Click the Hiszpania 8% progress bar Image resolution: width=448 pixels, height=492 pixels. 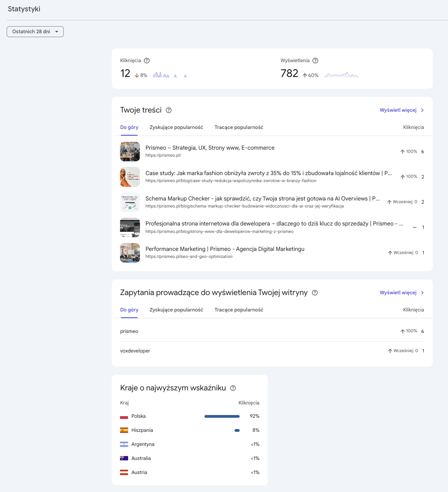click(237, 430)
